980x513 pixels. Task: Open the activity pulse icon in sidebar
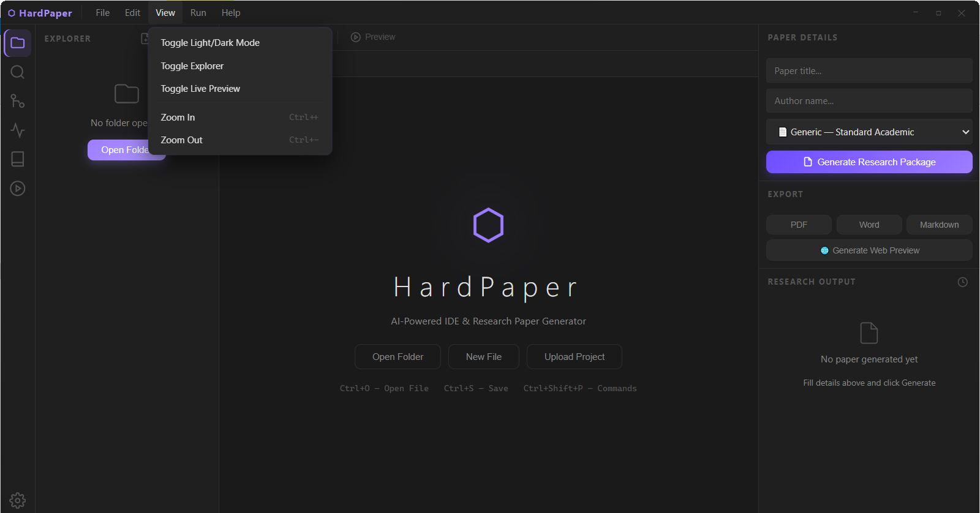tap(18, 130)
